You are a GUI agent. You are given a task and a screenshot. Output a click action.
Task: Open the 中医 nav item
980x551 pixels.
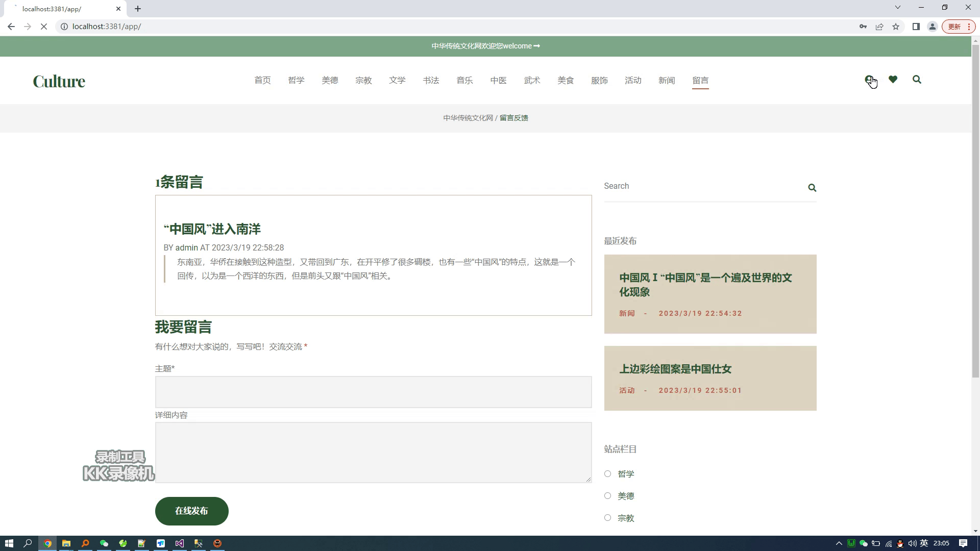498,81
